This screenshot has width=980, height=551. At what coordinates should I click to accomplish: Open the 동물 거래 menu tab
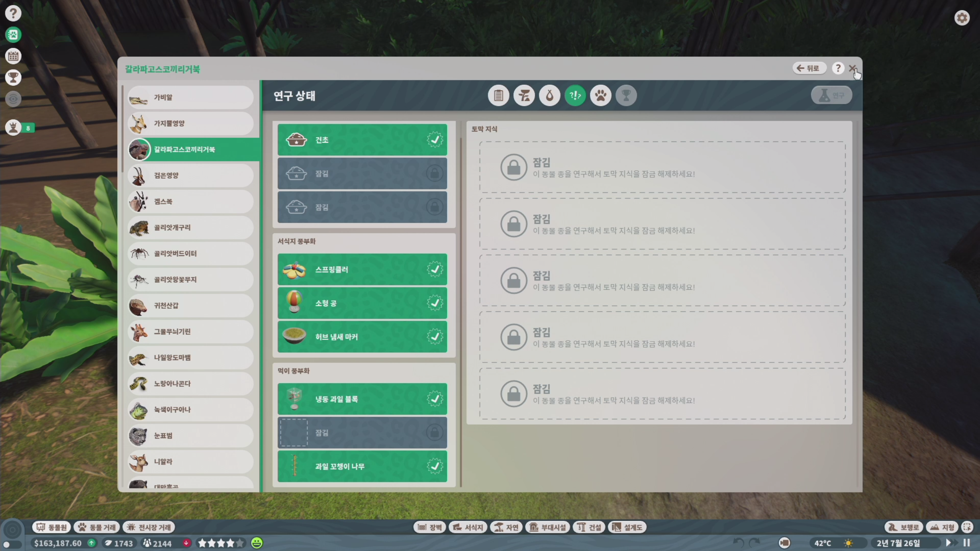pos(97,527)
